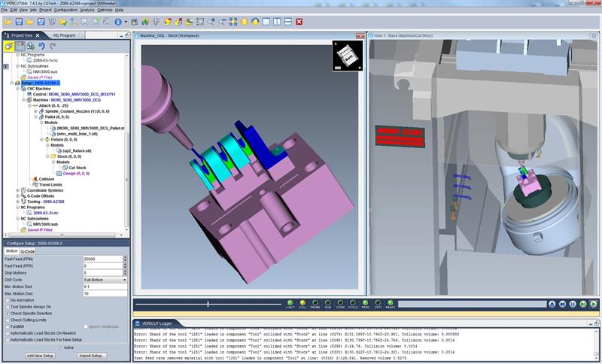Image resolution: width=602 pixels, height=364 pixels.
Task: Select the single view layout icon
Action: point(266,22)
